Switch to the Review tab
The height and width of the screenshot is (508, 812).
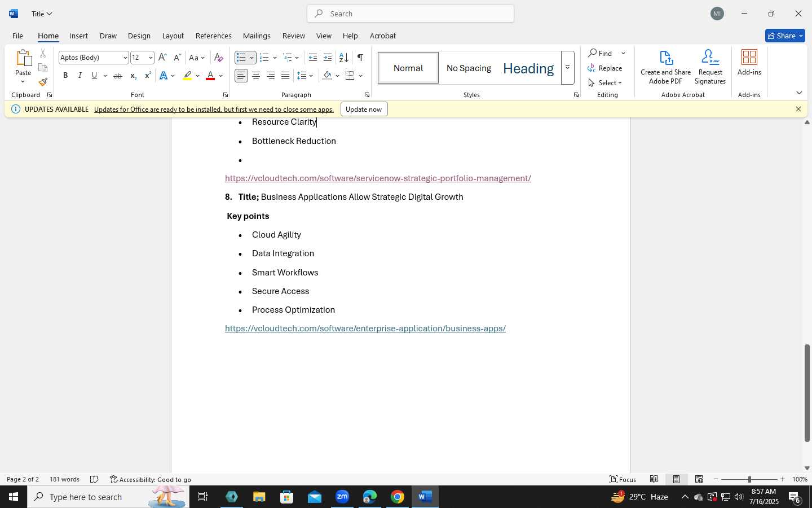tap(294, 36)
